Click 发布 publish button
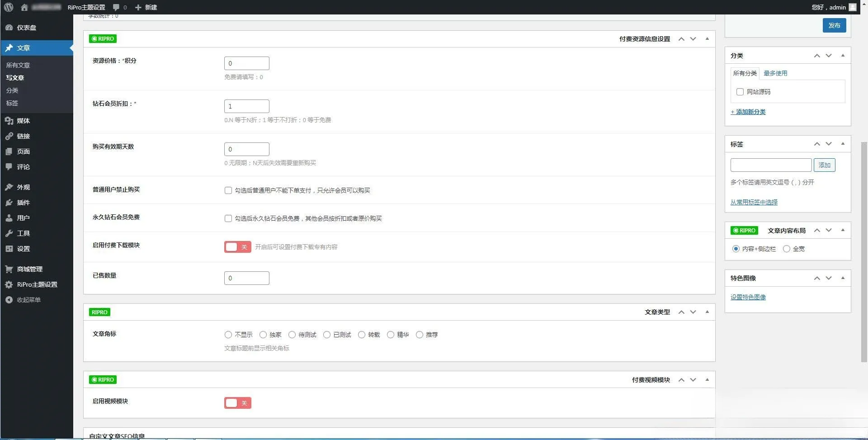 click(x=834, y=25)
